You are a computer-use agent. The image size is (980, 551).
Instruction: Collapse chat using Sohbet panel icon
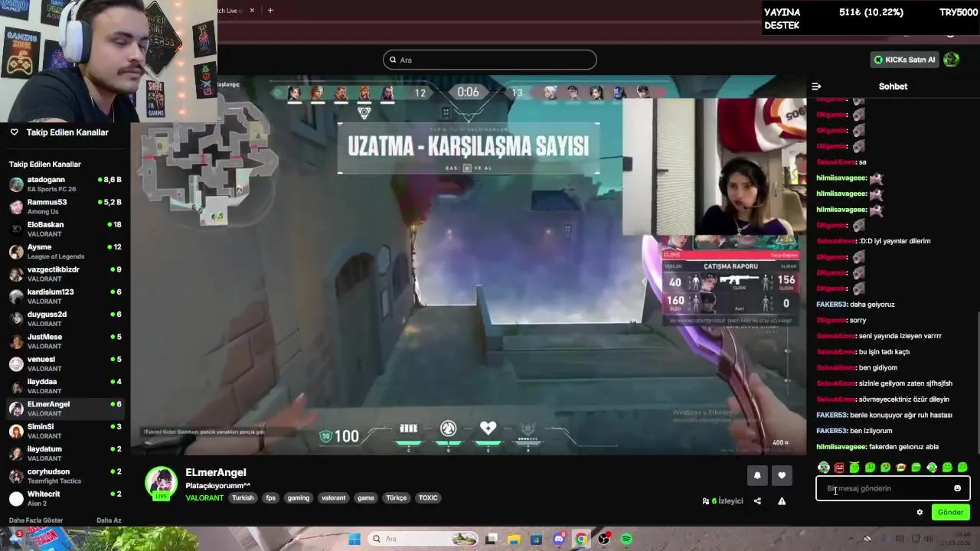(x=816, y=86)
